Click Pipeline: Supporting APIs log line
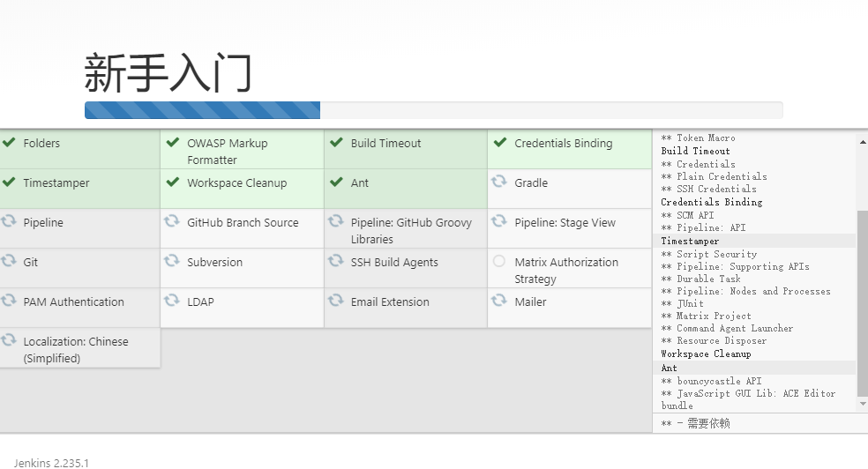 click(x=735, y=266)
